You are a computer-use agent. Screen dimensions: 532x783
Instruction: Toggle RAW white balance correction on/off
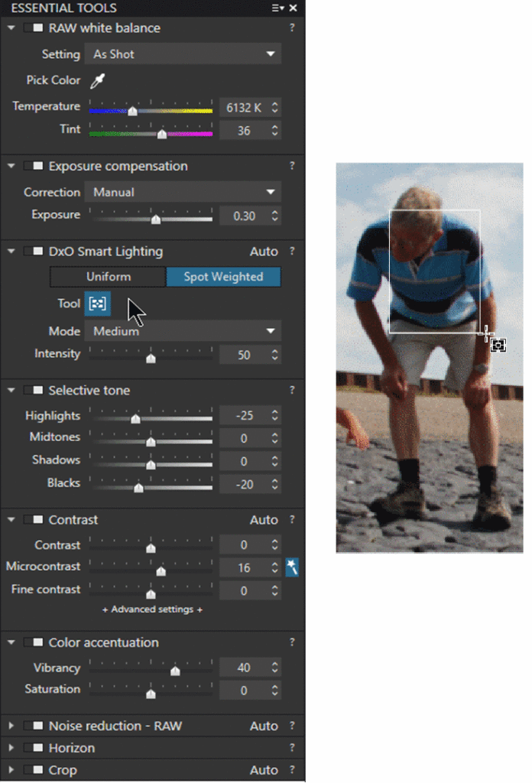pyautogui.click(x=34, y=28)
